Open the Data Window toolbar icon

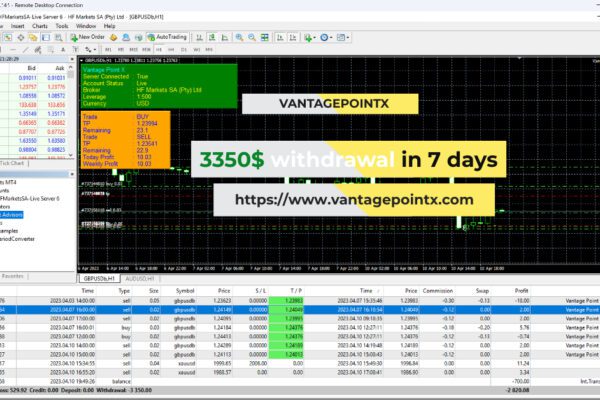coord(21,38)
